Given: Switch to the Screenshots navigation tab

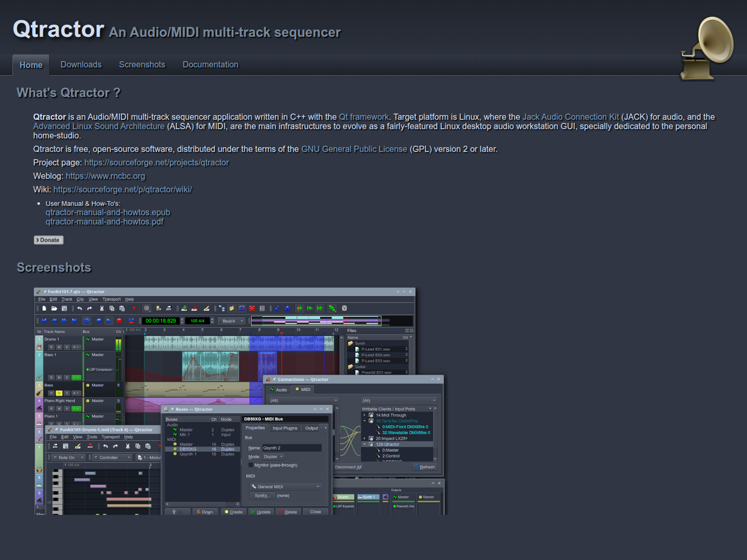Looking at the screenshot, I should tap(142, 64).
